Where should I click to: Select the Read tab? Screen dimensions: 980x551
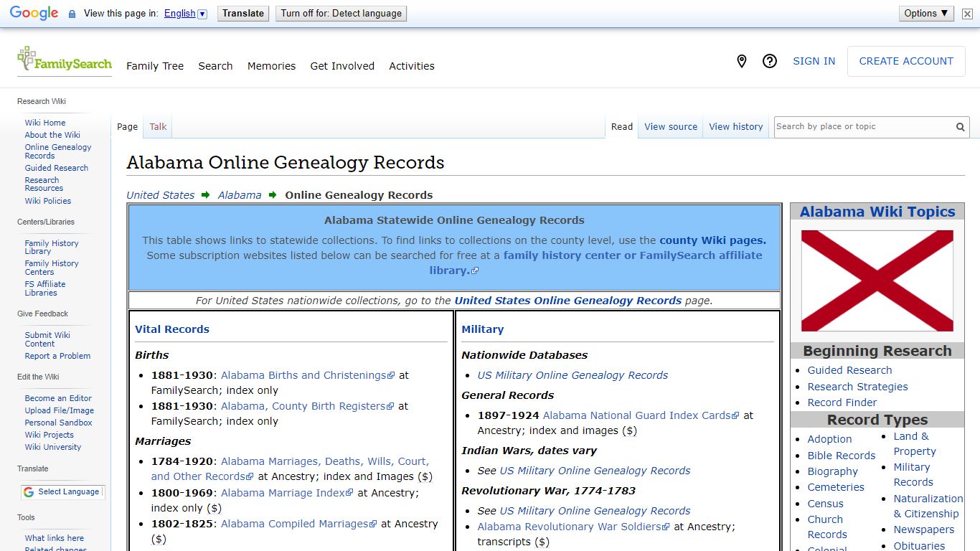coord(622,127)
